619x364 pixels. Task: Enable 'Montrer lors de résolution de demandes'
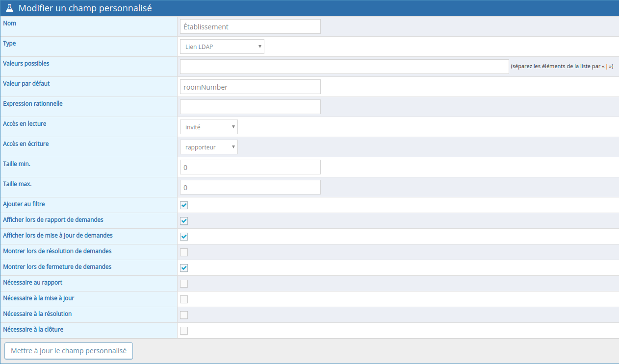(x=184, y=252)
